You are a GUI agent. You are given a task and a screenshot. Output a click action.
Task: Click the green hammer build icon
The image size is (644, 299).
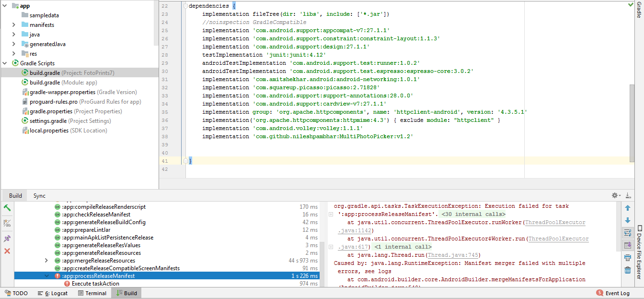tap(7, 208)
